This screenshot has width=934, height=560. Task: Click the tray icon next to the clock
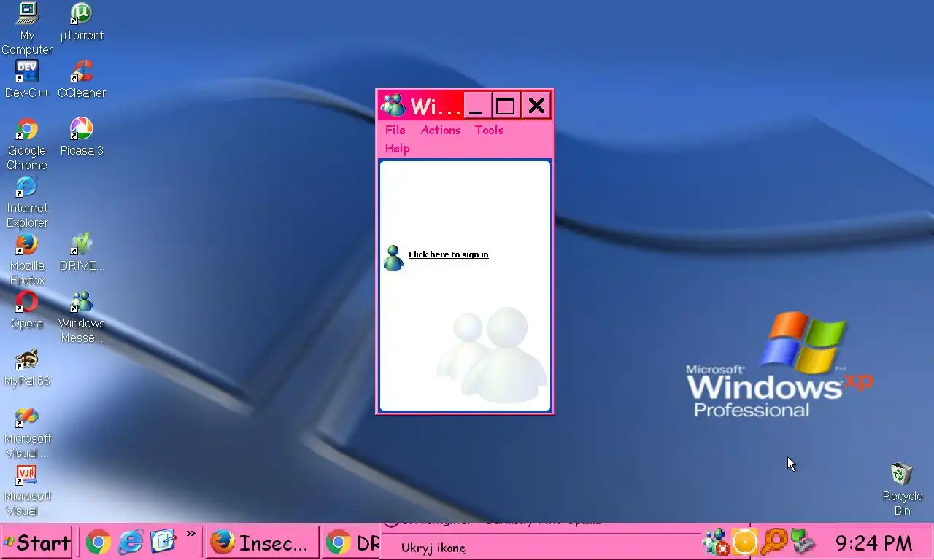point(803,542)
